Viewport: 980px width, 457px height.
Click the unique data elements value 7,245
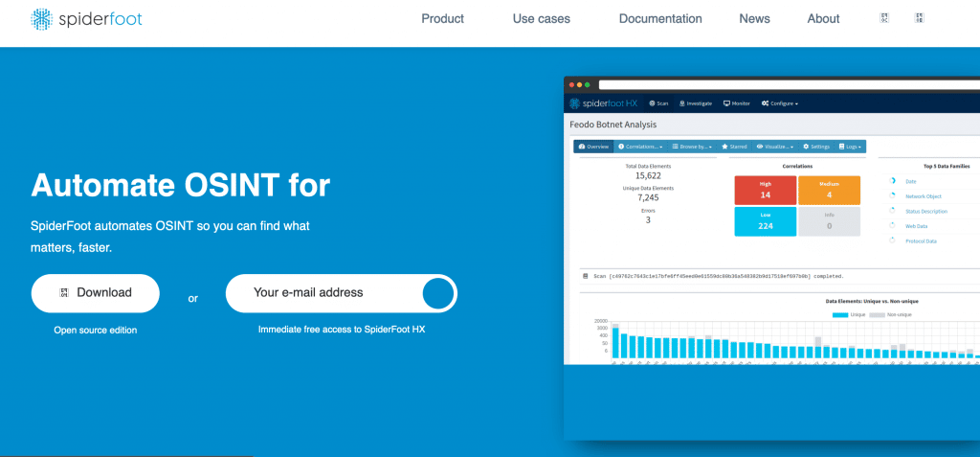point(648,197)
